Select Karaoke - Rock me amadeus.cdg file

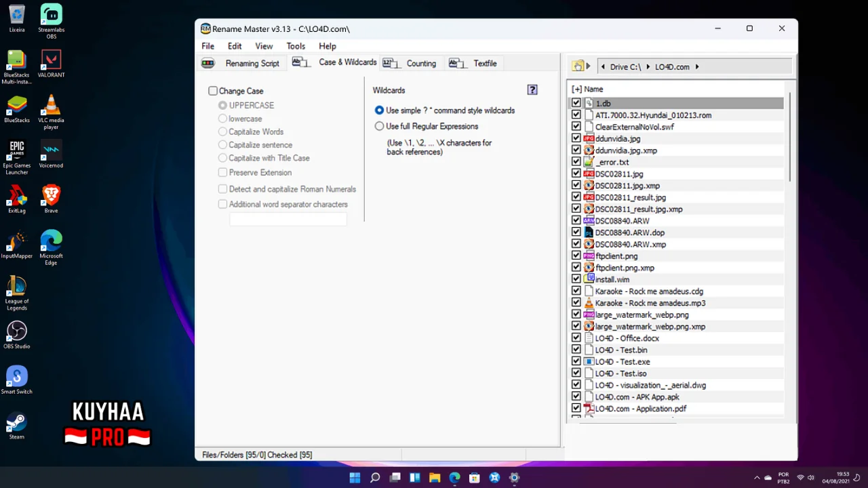(649, 291)
